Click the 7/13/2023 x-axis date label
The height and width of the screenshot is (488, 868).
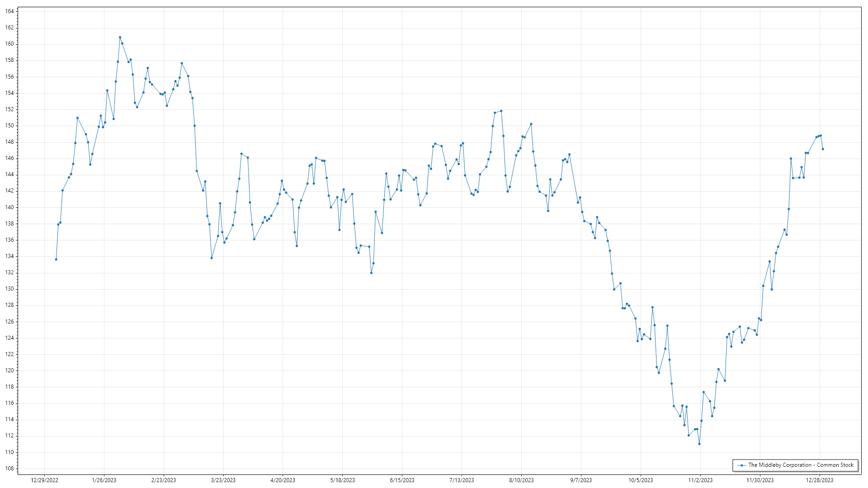pos(462,480)
